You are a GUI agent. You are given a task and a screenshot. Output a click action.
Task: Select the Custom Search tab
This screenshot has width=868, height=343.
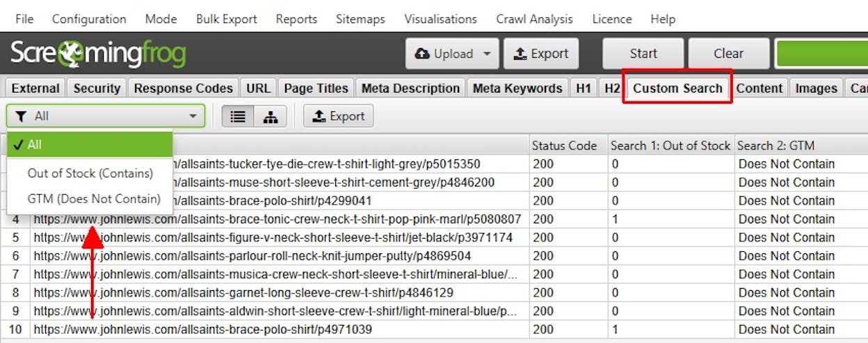point(677,88)
